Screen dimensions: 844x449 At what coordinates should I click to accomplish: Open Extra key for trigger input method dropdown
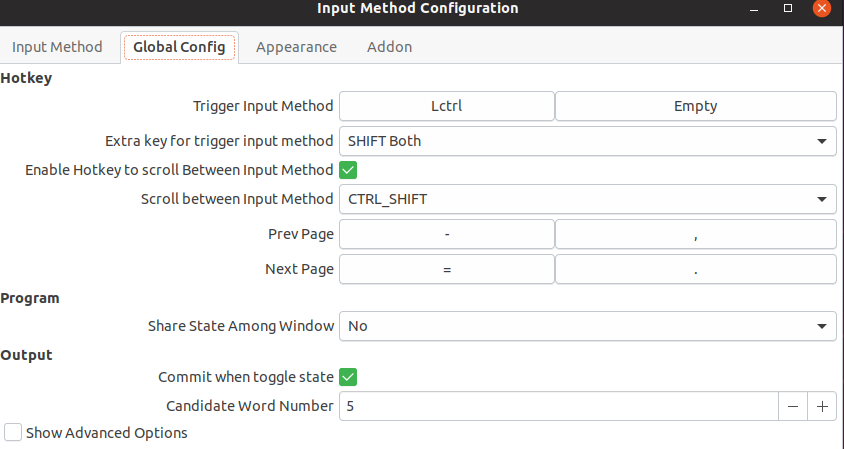pos(588,142)
